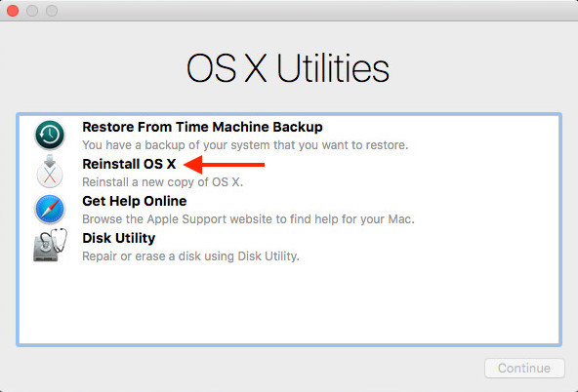
Task: Click the Time Machine clock icon
Action: [50, 135]
